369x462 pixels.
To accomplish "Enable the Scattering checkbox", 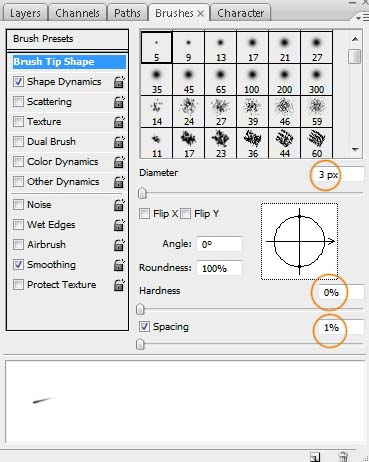I will 18,102.
